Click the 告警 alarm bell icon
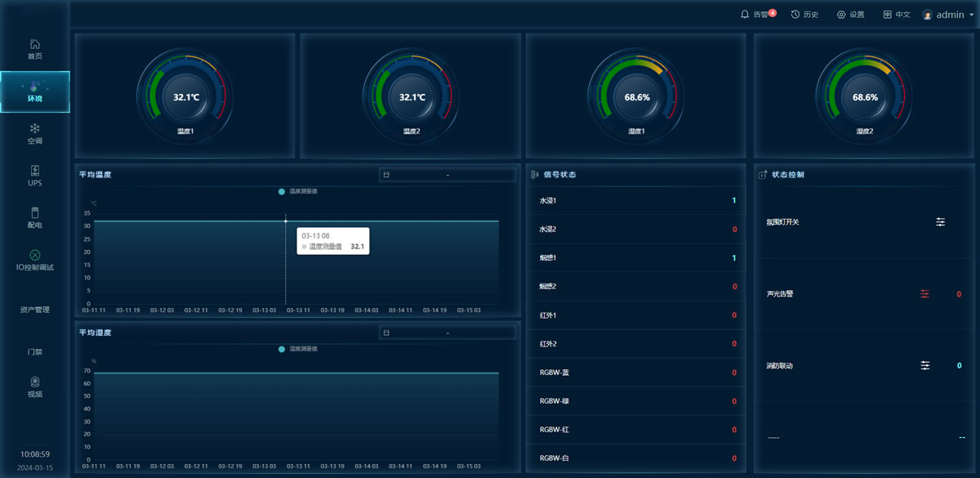Image resolution: width=980 pixels, height=478 pixels. click(x=745, y=15)
